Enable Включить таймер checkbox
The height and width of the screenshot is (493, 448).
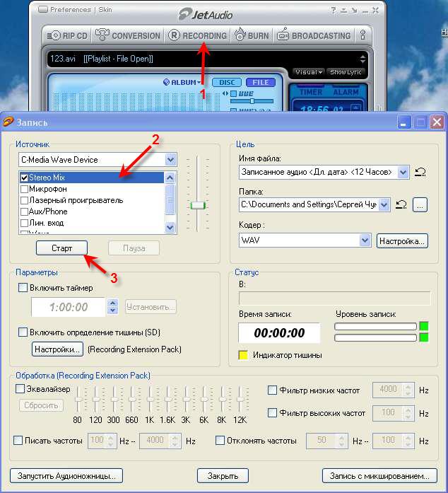[23, 288]
